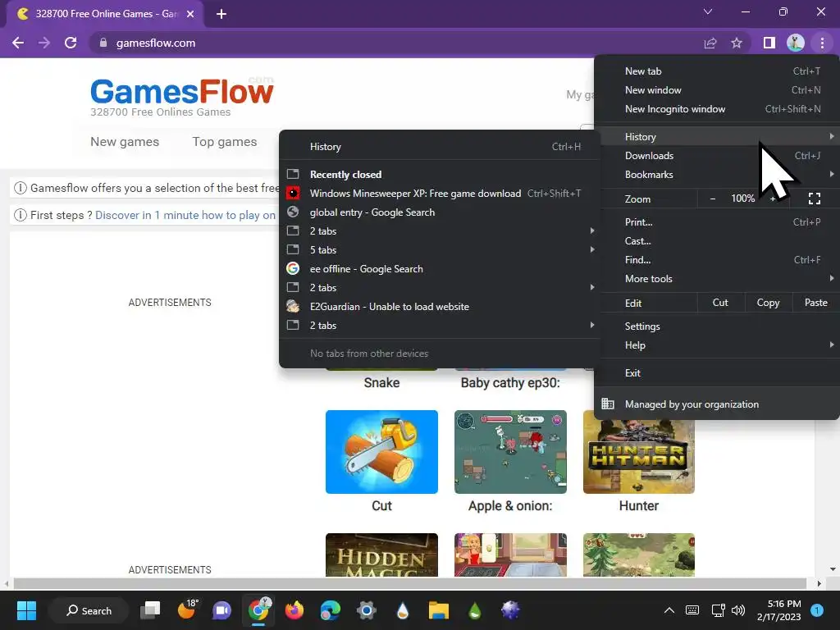Close the GamesFlow tab
Image resolution: width=840 pixels, height=630 pixels.
click(x=190, y=14)
